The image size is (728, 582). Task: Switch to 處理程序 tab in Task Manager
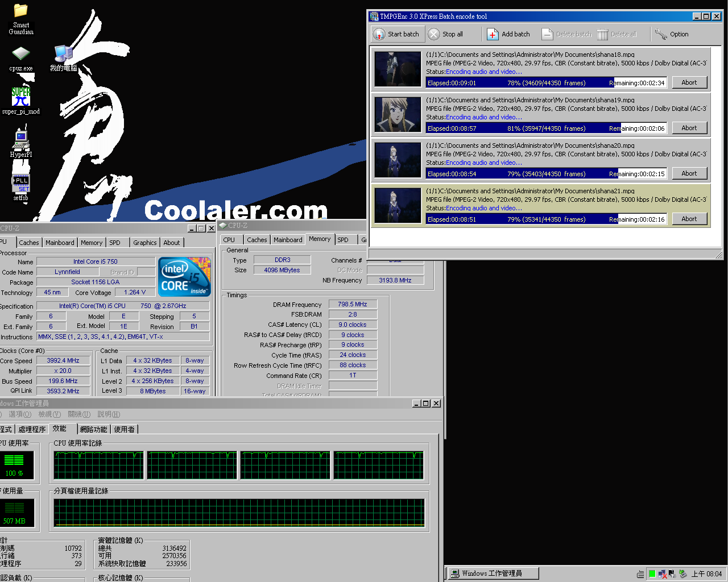32,429
